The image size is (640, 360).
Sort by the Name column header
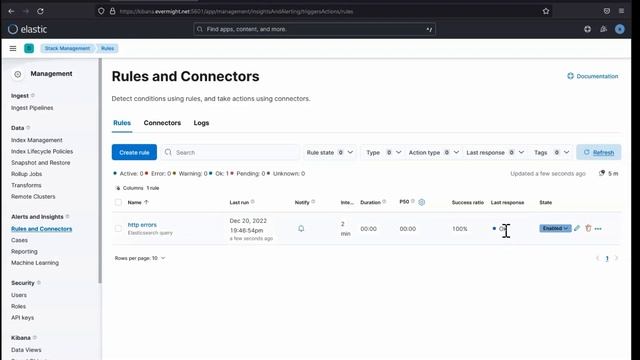click(138, 202)
